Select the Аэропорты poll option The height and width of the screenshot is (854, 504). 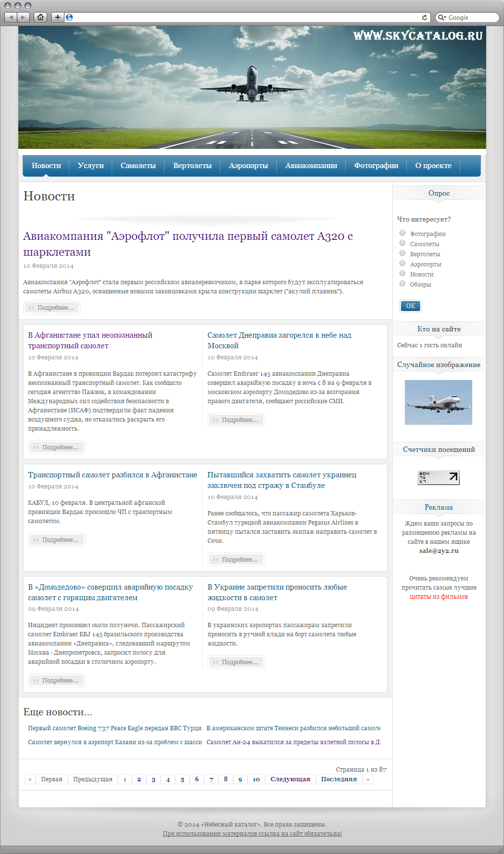coord(402,263)
